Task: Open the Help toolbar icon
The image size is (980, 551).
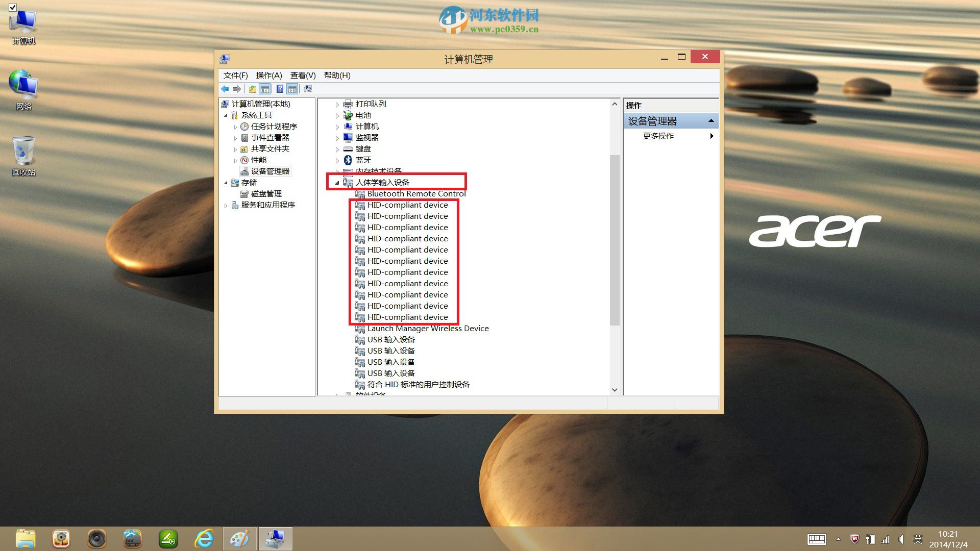Action: (x=280, y=89)
